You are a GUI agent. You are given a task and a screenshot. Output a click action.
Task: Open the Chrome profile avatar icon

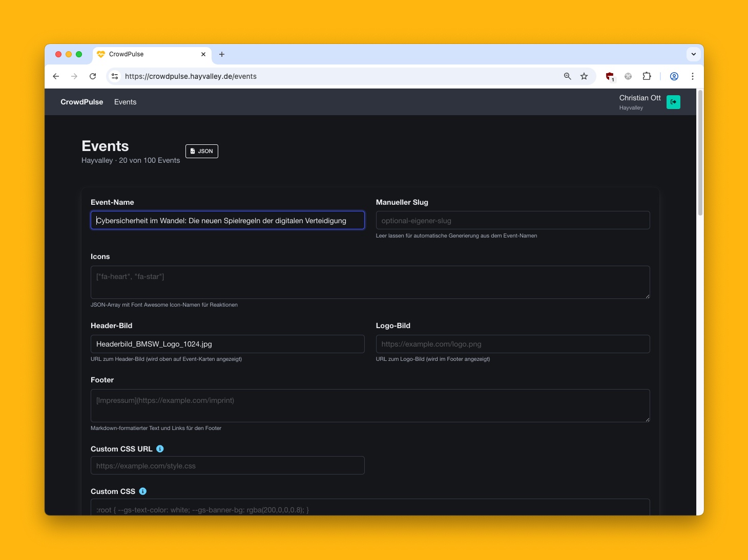click(674, 76)
